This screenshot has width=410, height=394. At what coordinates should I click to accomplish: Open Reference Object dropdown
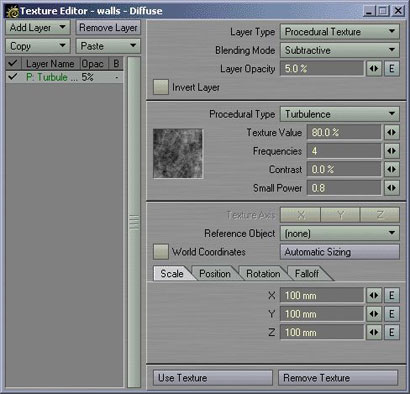tap(340, 233)
